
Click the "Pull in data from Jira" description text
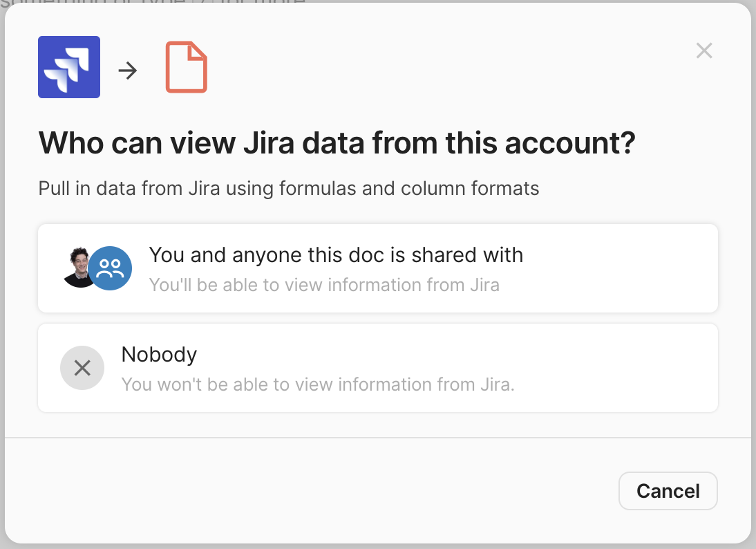288,189
